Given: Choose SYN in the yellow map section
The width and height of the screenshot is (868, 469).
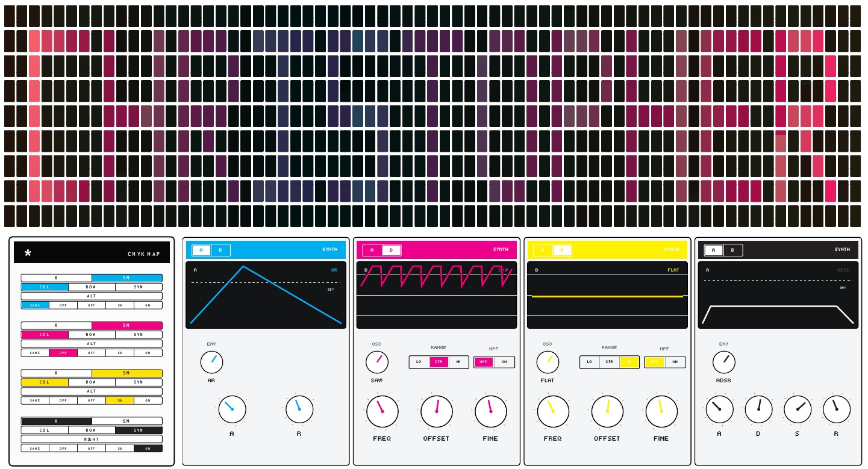Looking at the screenshot, I should 139,382.
